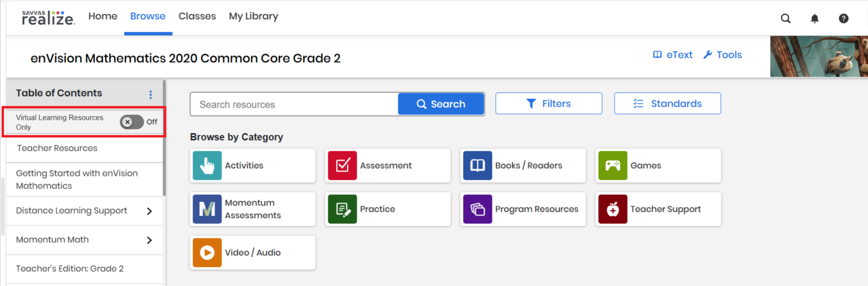Click the program cover thumbnail image
Screen dimensions: 868x286
(x=819, y=56)
